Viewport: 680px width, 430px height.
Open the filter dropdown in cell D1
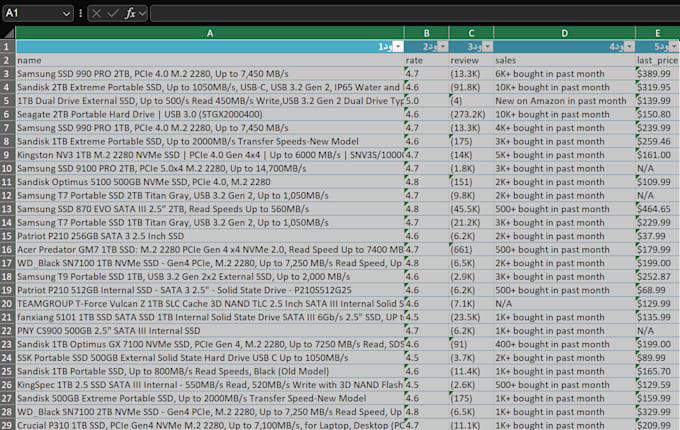[x=629, y=46]
